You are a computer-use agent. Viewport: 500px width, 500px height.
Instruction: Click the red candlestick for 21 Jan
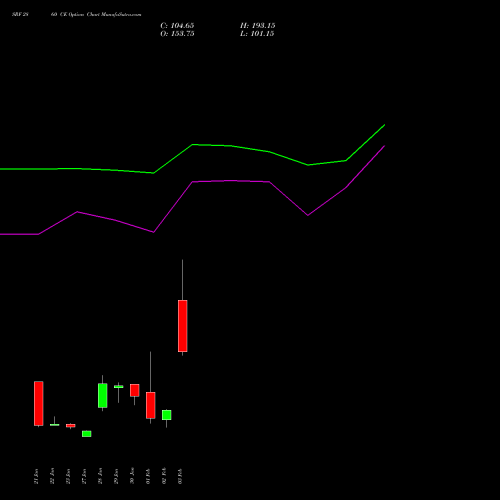39,403
